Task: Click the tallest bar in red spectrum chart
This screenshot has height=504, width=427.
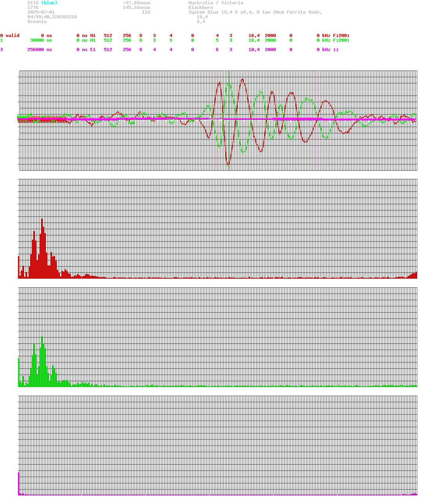Action: point(42,248)
